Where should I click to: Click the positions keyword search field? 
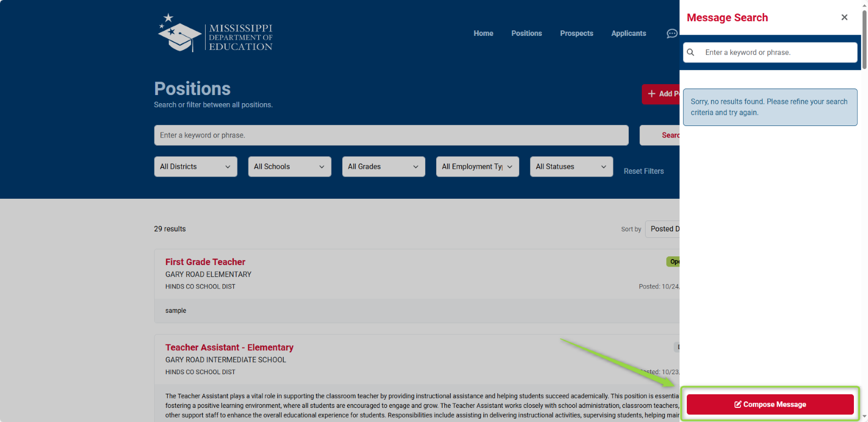pos(391,135)
